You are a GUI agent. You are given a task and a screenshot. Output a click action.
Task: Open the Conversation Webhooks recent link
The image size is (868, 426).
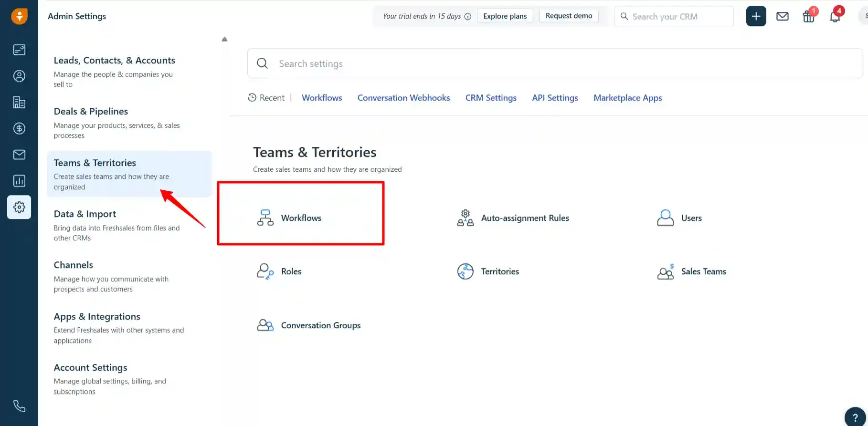tap(403, 97)
